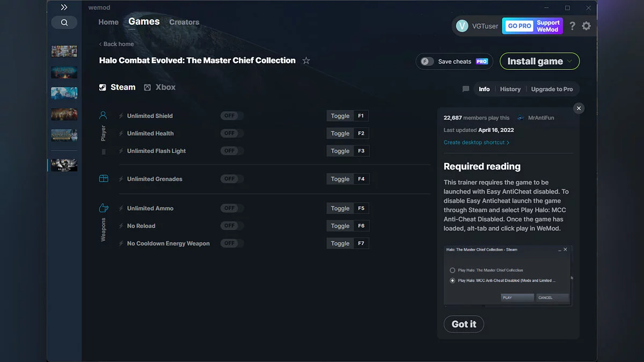Viewport: 644px width, 362px height.
Task: Select the fifth game thumbnail in sidebar
Action: click(x=64, y=135)
